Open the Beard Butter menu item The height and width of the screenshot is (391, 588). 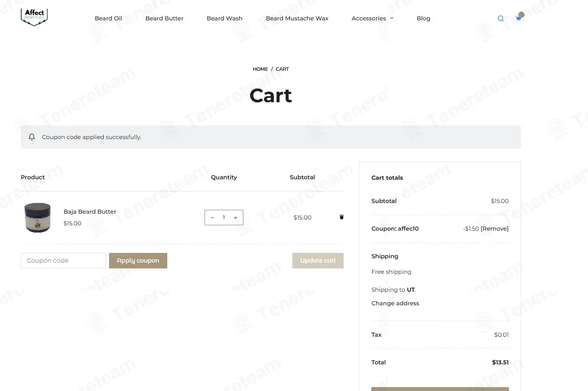tap(164, 18)
